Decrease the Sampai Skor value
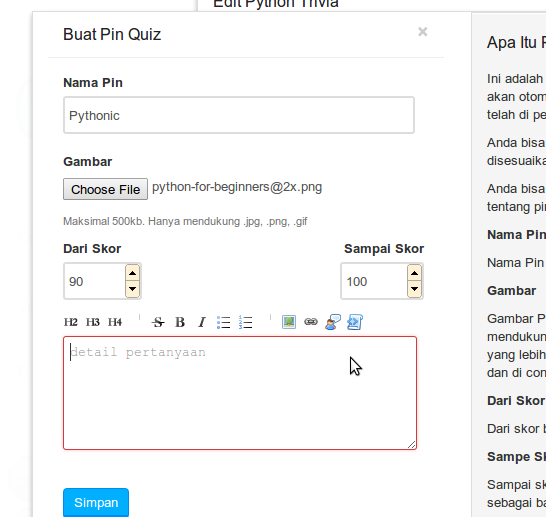 click(x=414, y=289)
